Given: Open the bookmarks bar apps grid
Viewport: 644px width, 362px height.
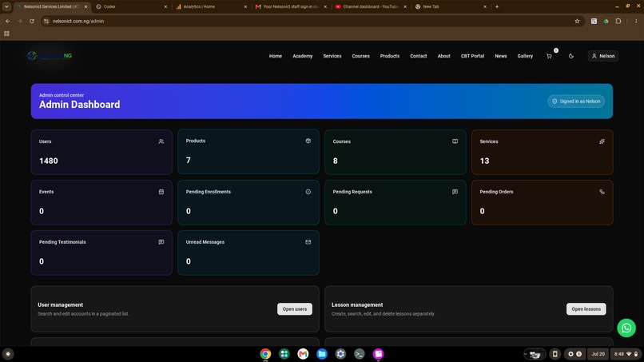Looking at the screenshot, I should [x=6, y=34].
